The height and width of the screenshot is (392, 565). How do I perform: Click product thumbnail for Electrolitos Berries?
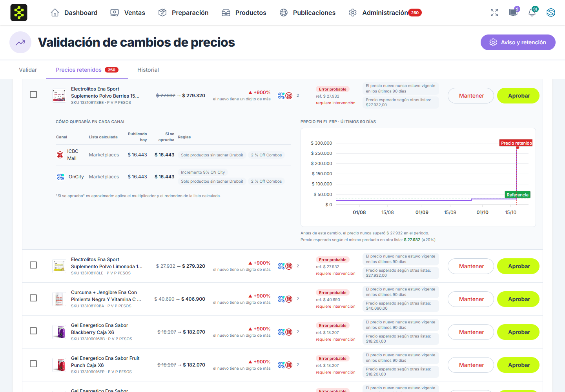pos(59,95)
